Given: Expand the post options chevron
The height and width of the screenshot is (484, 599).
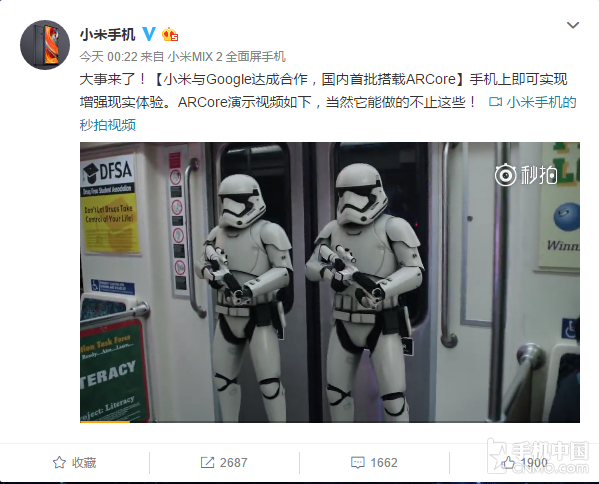Looking at the screenshot, I should (x=573, y=26).
